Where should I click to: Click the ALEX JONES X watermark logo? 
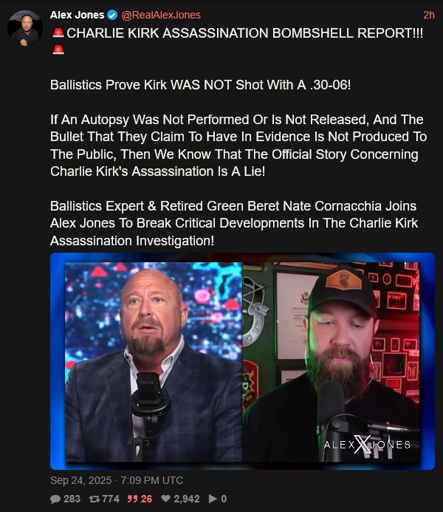(367, 445)
